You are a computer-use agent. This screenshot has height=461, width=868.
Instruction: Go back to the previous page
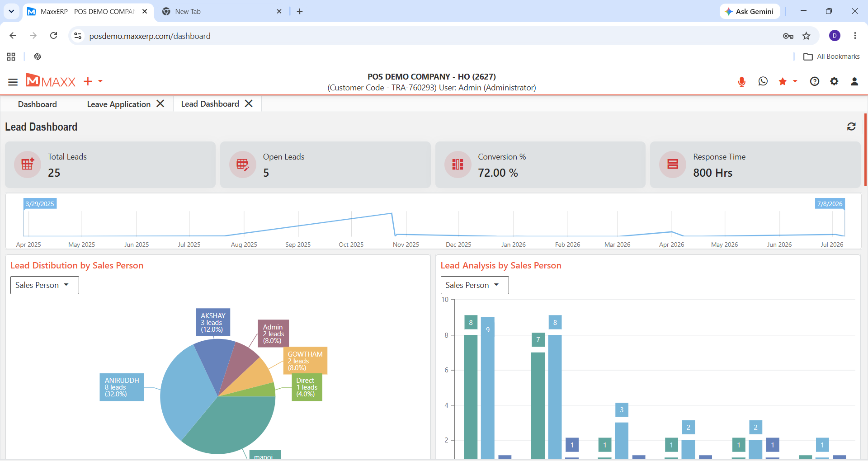point(13,36)
